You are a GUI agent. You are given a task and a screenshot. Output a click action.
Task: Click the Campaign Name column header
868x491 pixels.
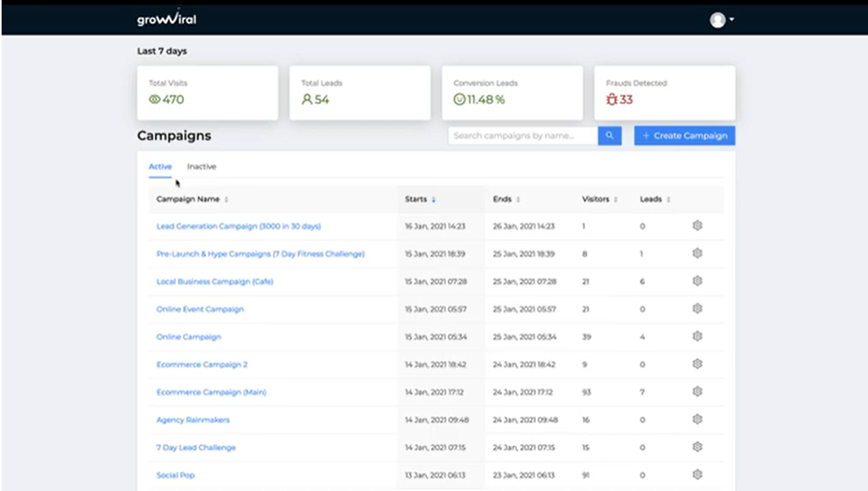(x=188, y=199)
